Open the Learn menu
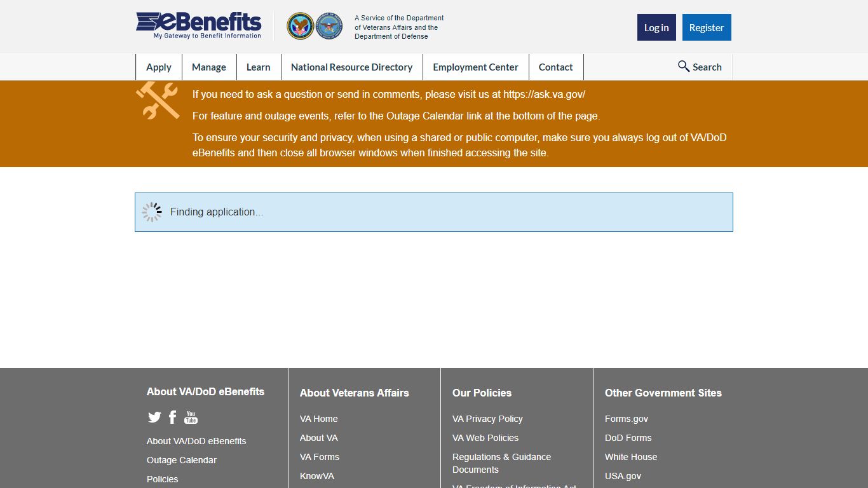 pos(259,67)
